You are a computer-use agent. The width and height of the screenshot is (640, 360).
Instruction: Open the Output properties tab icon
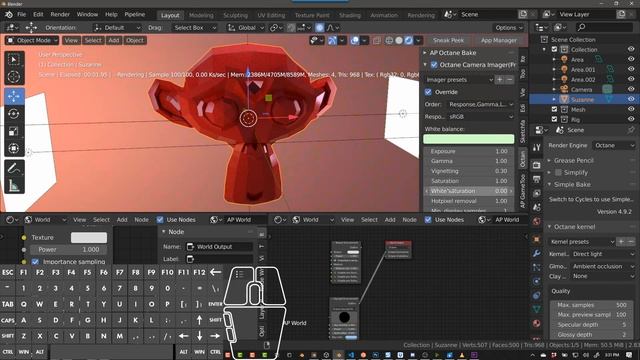(x=536, y=179)
